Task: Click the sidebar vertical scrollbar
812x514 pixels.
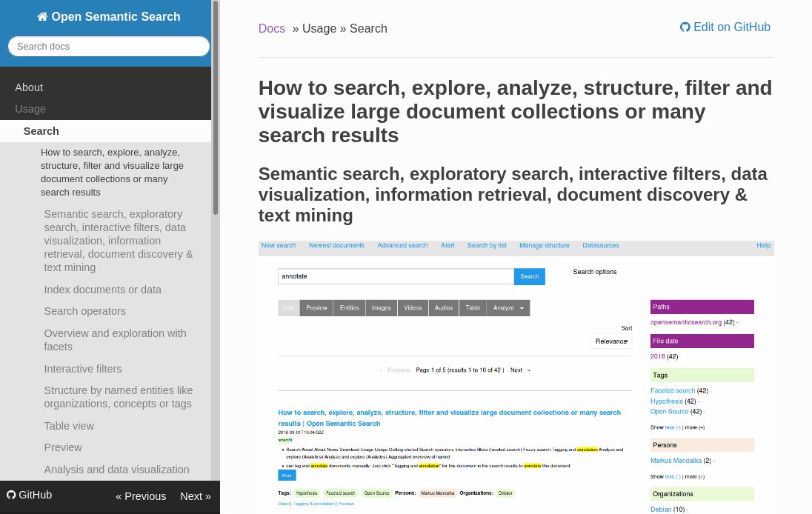Action: point(216,107)
